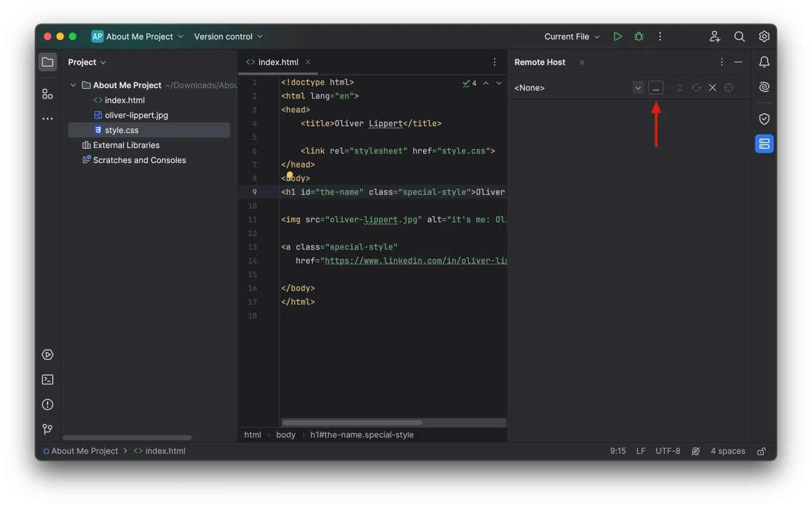The width and height of the screenshot is (812, 507).
Task: Open Code With Me add-user icon
Action: (715, 36)
